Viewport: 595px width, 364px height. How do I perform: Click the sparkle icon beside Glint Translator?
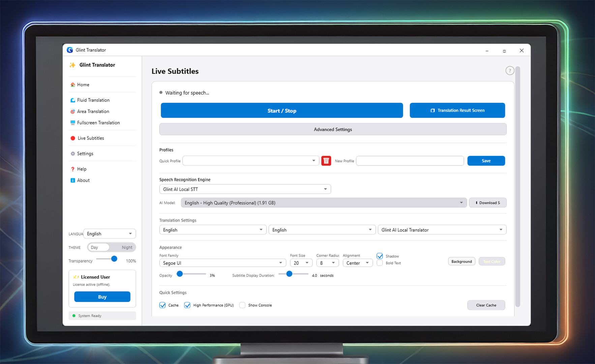72,65
